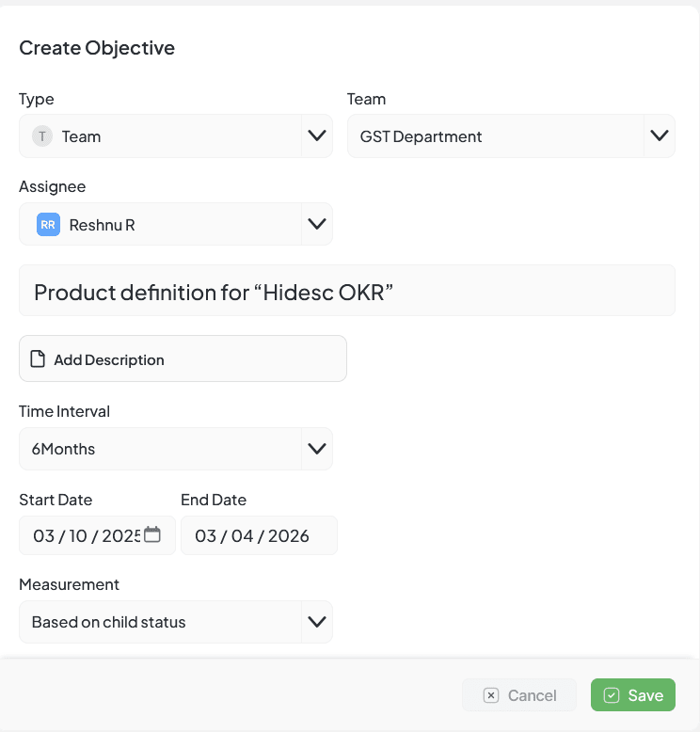Viewport: 700px width, 732px height.
Task: Click the document icon beside Add Description
Action: (x=38, y=359)
